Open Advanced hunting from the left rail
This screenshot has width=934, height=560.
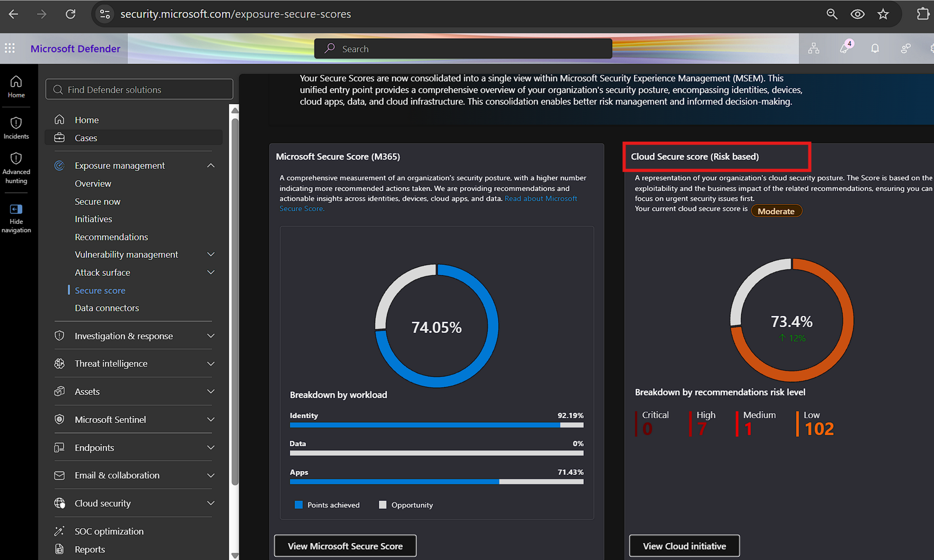pos(16,168)
